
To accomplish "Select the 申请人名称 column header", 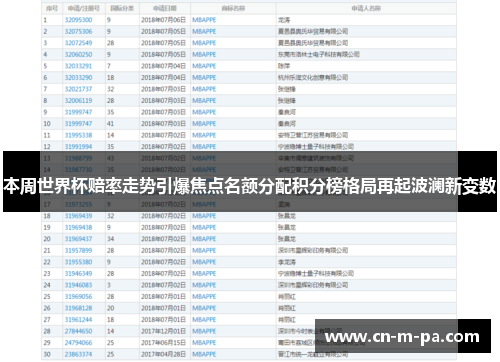I will coord(366,8).
